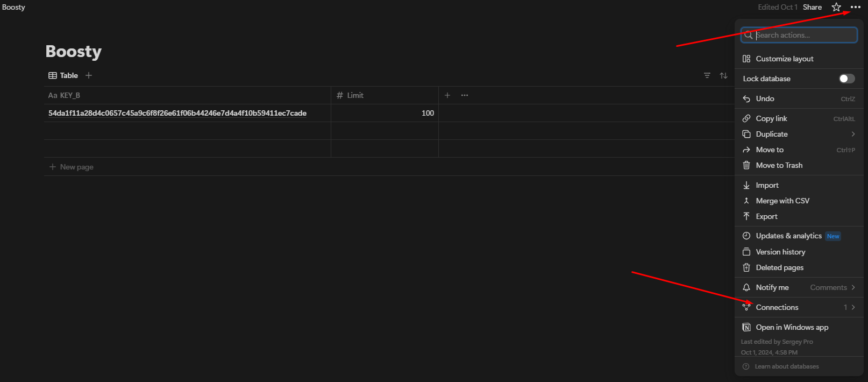Click the Merge with CSV icon
Viewport: 868px width, 382px height.
coord(746,201)
